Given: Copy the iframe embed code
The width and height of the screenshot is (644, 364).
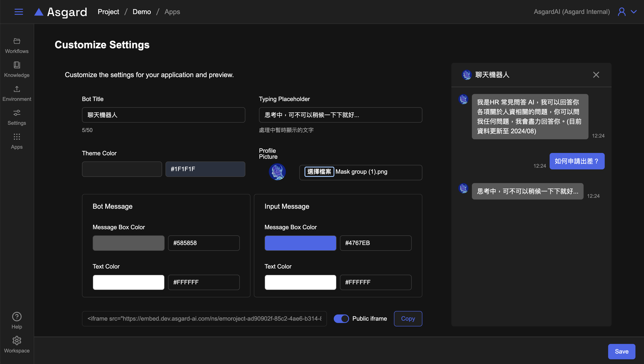Looking at the screenshot, I should coord(408,318).
